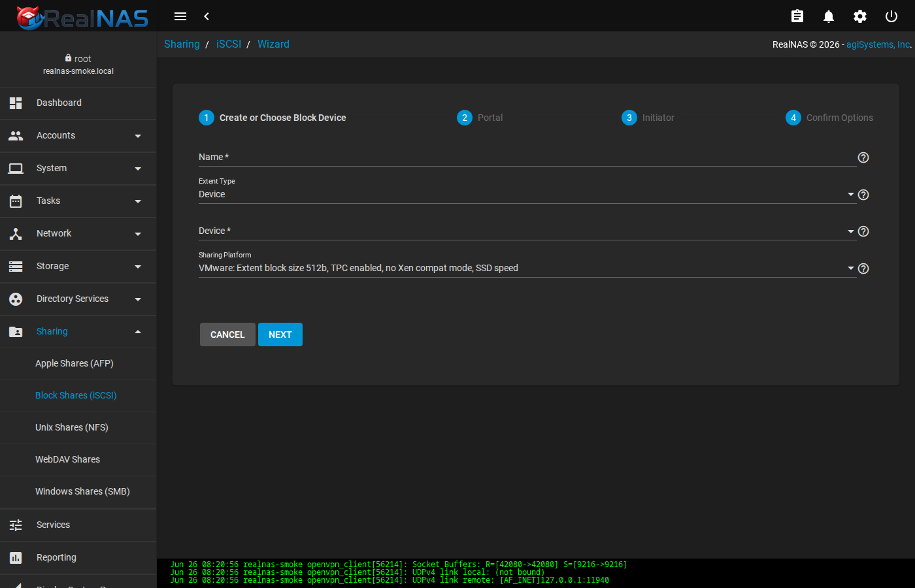Screen dimensions: 915x588
Task: Follow the Sharing breadcrumb link
Action: [182, 44]
